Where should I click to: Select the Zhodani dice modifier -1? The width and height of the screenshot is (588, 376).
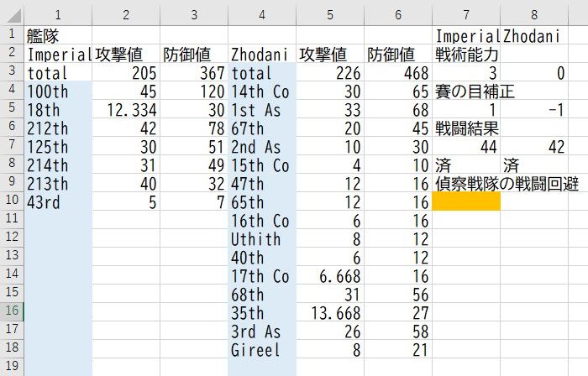(534, 109)
